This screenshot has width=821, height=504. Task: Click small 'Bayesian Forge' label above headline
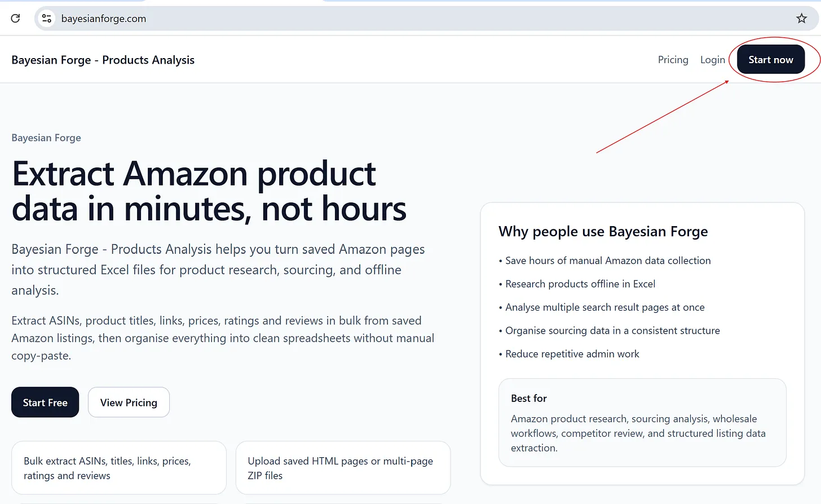coord(46,138)
